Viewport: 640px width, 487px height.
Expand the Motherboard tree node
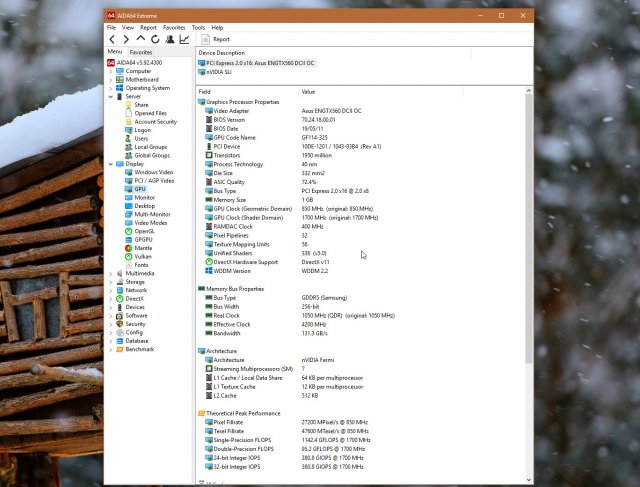(x=110, y=79)
